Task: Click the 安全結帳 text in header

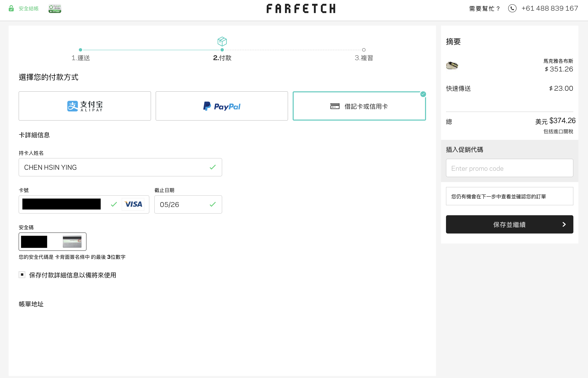Action: 29,9
